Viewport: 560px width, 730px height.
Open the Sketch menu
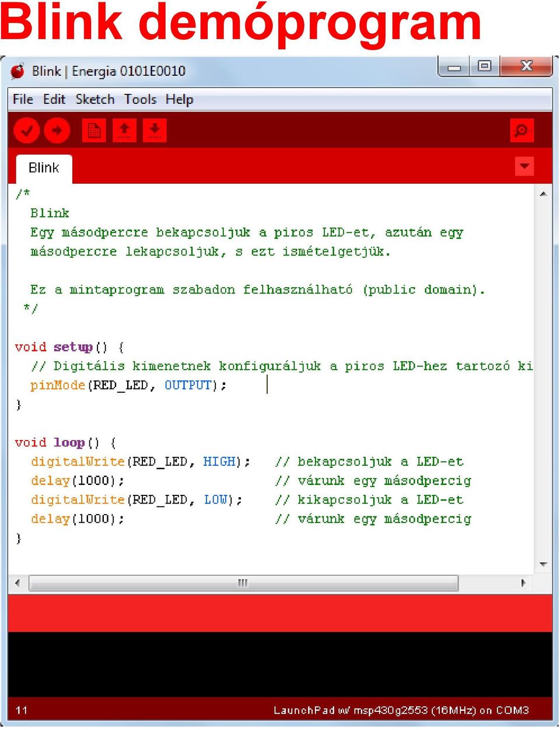point(95,99)
